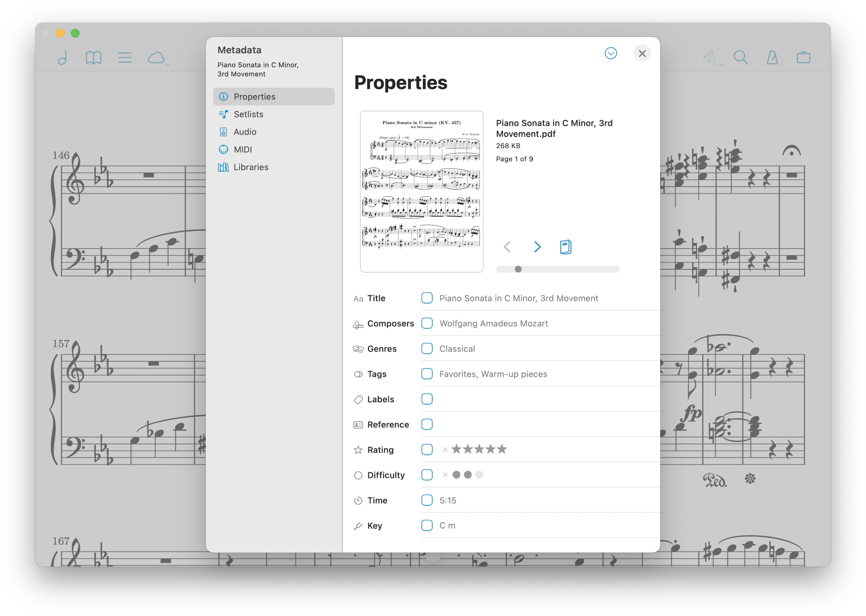This screenshot has width=866, height=616.
Task: Click the 'Page 1 of 9' text
Action: pyautogui.click(x=514, y=159)
